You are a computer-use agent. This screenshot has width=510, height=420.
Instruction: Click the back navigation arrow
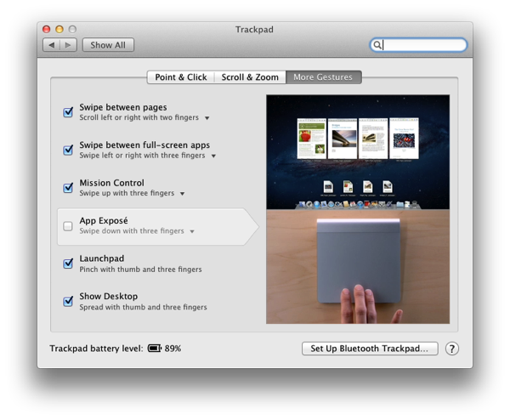pos(51,45)
